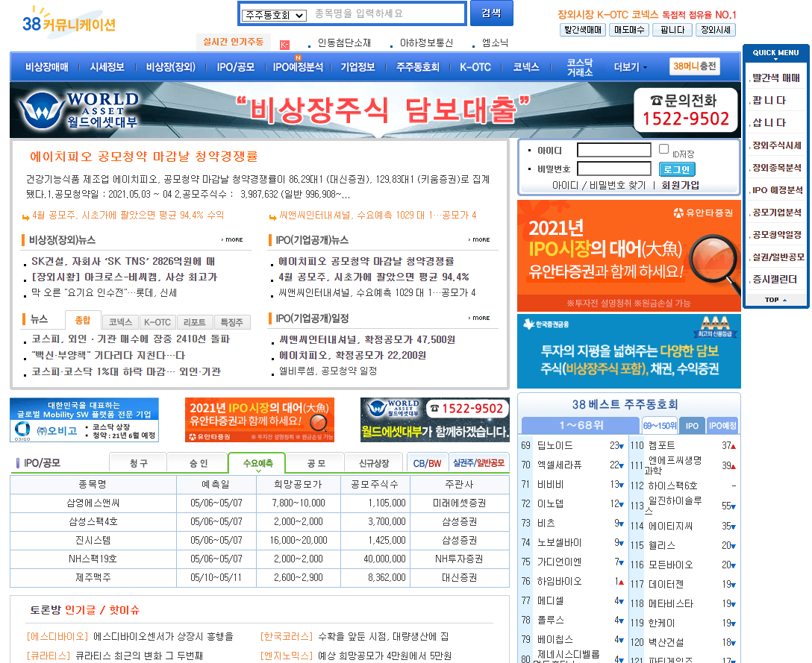Viewport: 812px width, 663px height.
Task: Click the 월드에셋대부 담보대출 banner
Action: tap(375, 110)
